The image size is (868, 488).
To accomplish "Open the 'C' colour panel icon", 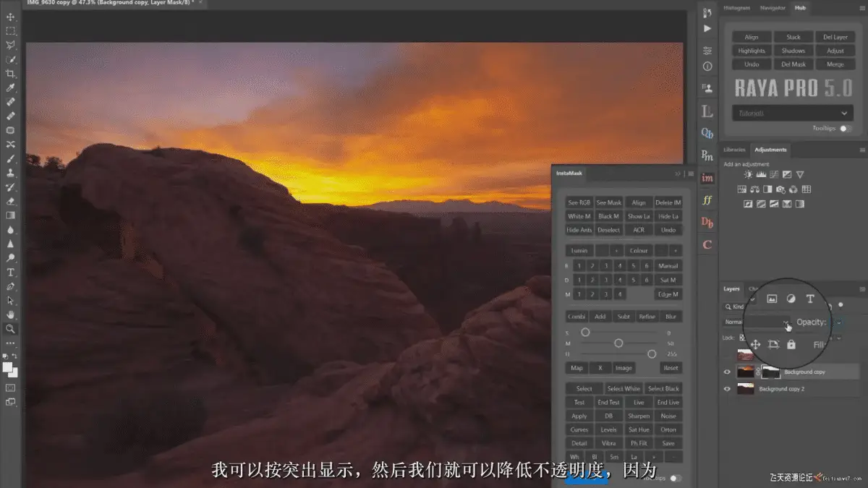I will point(707,244).
